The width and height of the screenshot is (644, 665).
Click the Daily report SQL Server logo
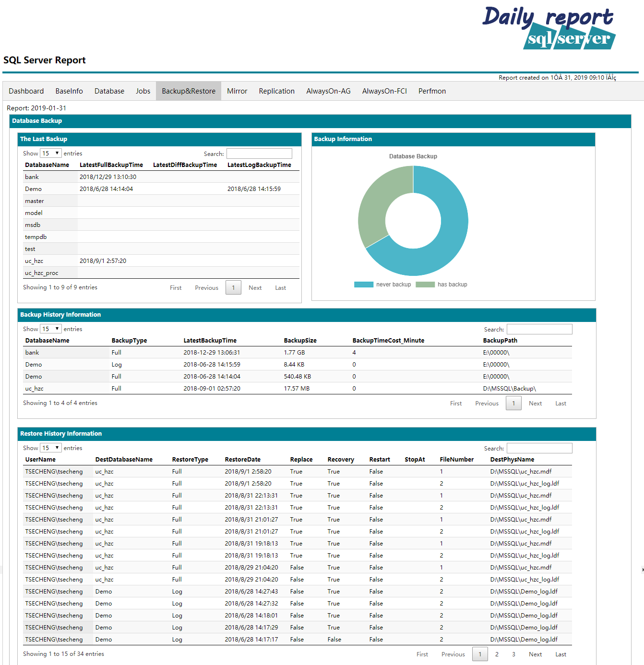pyautogui.click(x=549, y=28)
